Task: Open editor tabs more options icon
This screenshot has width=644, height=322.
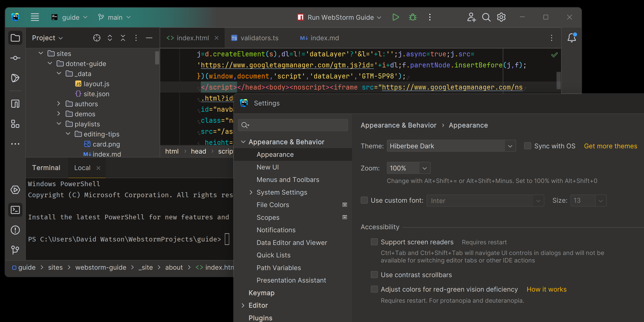Action: tap(551, 38)
